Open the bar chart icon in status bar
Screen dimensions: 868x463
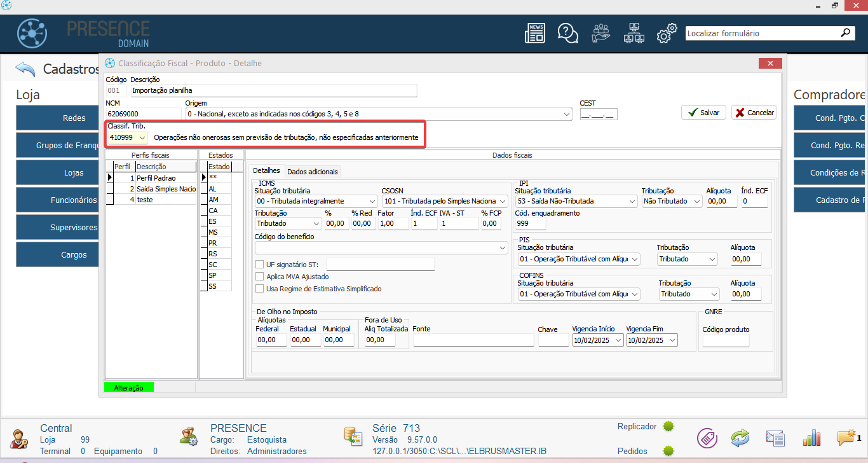point(811,438)
